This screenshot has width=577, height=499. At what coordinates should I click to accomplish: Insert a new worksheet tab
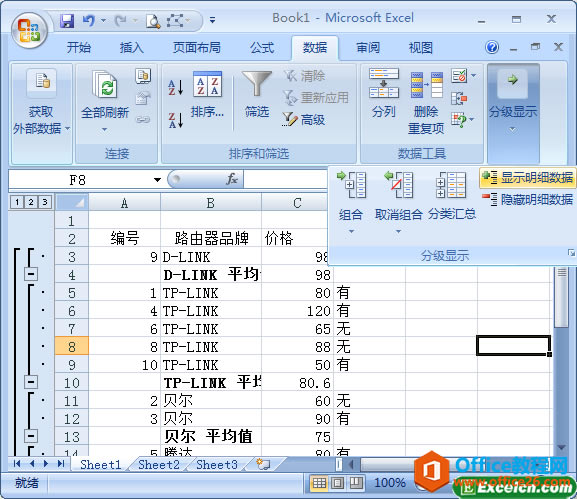coord(263,464)
